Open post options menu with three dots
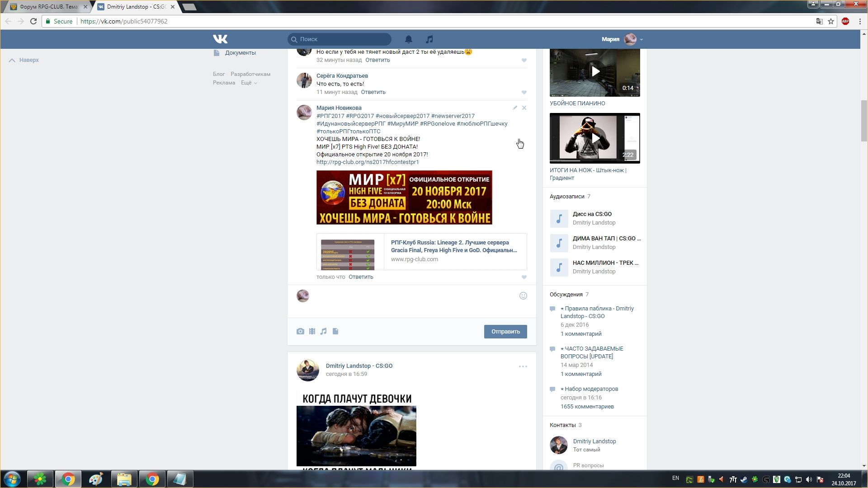This screenshot has height=488, width=868. [x=523, y=366]
